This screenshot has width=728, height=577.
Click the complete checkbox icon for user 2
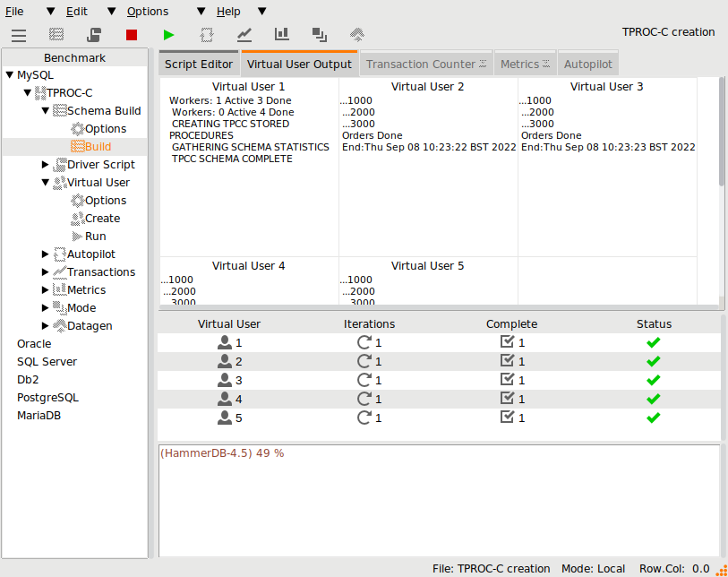(507, 360)
